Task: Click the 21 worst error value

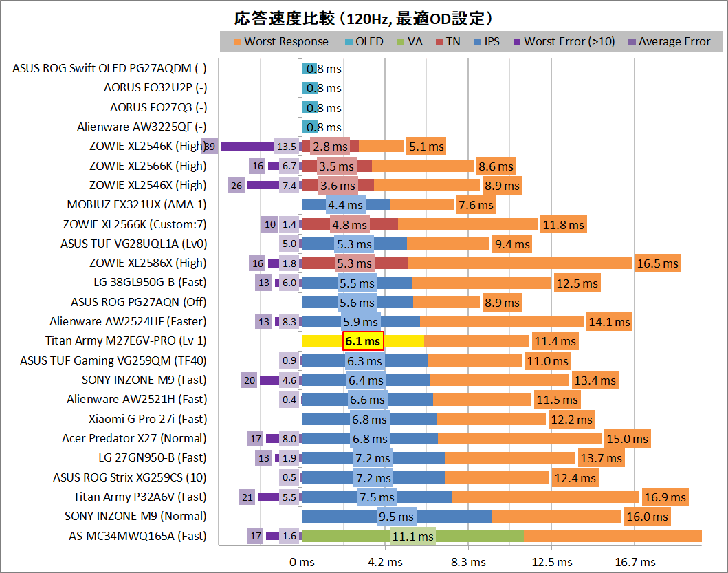Action: click(247, 497)
